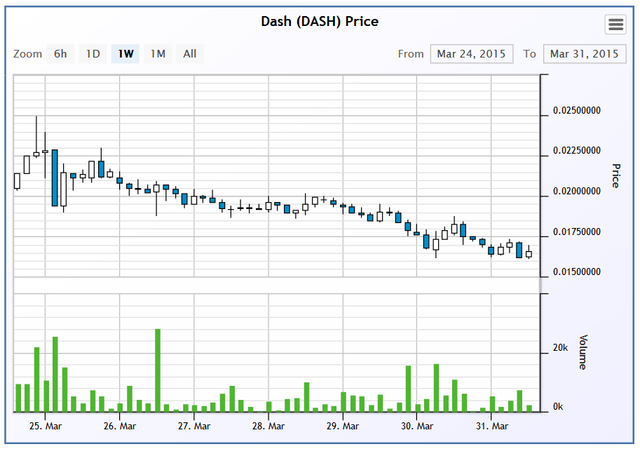This screenshot has width=640, height=449.
Task: Click the 0.02250000 price label
Action: 577,151
